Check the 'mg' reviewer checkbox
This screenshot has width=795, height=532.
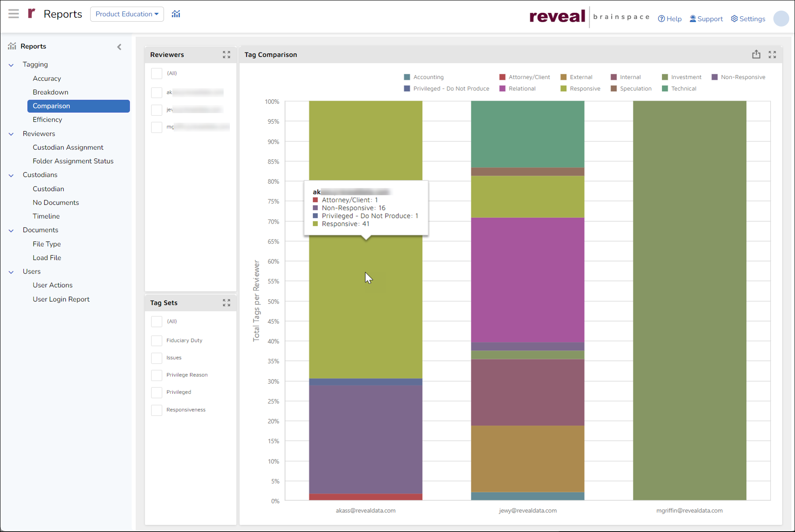click(x=157, y=127)
